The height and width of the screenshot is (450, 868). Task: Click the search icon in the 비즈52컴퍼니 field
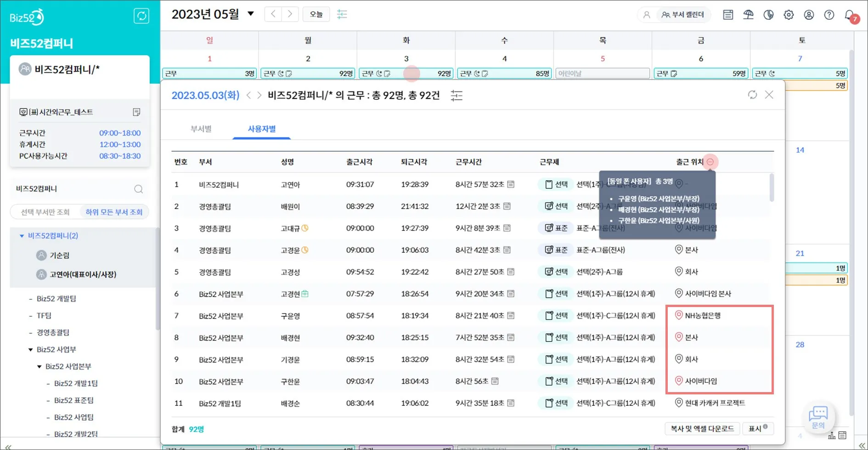pyautogui.click(x=138, y=189)
